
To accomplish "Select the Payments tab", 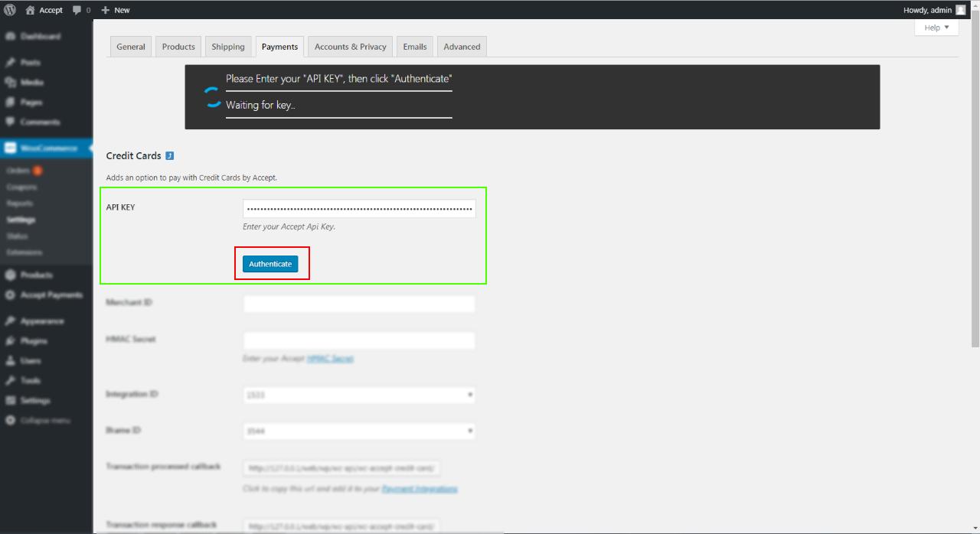I will point(279,47).
